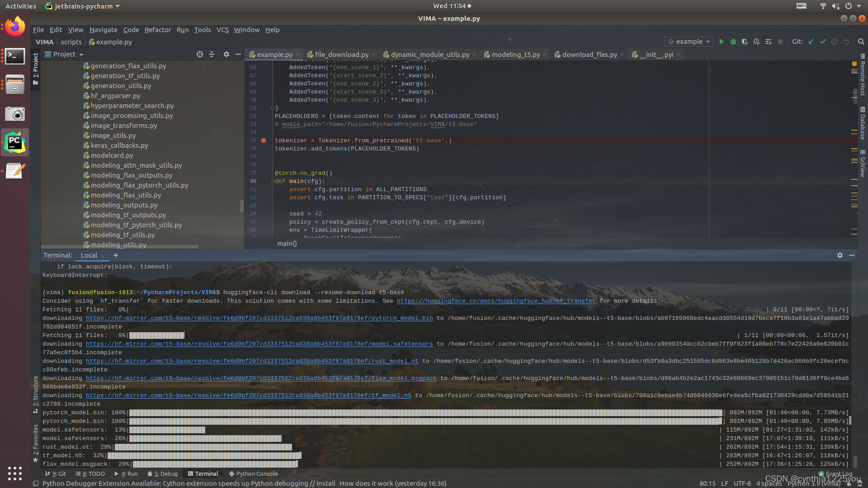868x488 pixels.
Task: Toggle tool window quick access icon
Action: 36,483
